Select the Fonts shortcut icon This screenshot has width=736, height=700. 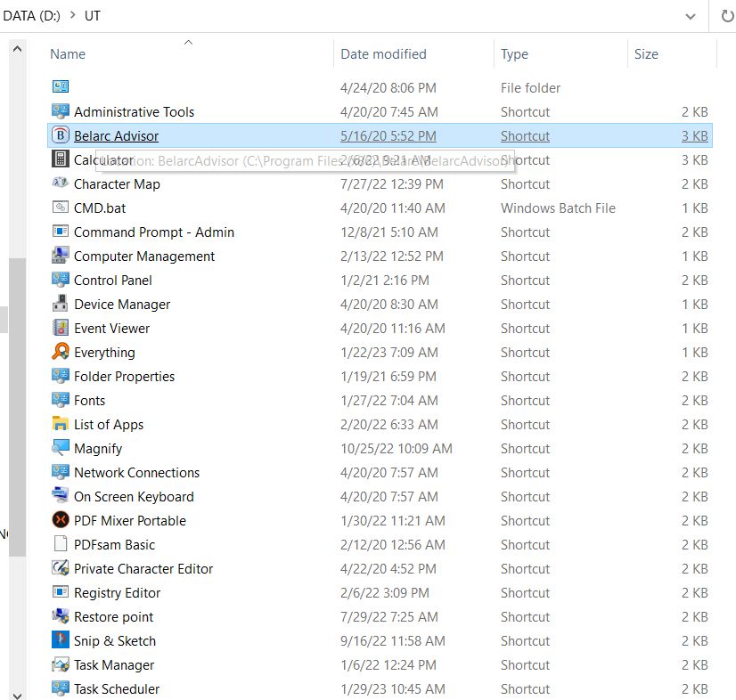pyautogui.click(x=60, y=399)
